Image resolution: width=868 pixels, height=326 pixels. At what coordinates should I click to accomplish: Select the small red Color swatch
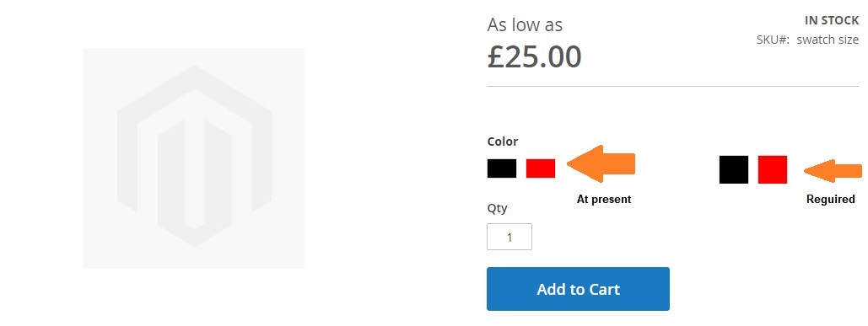(540, 168)
